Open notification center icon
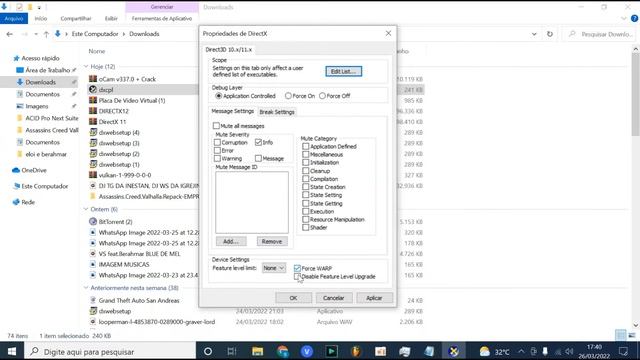This screenshot has height=360, width=640. pos(623,351)
